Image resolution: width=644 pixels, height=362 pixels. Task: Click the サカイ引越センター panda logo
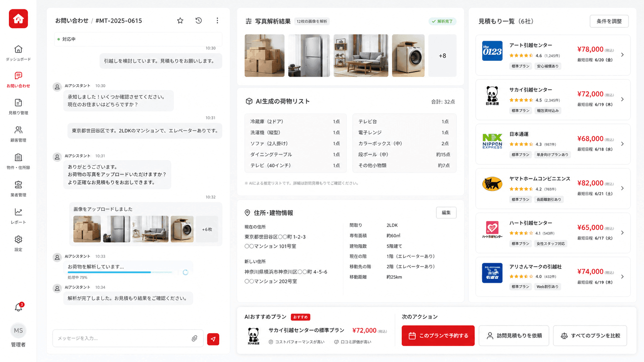pos(492,95)
